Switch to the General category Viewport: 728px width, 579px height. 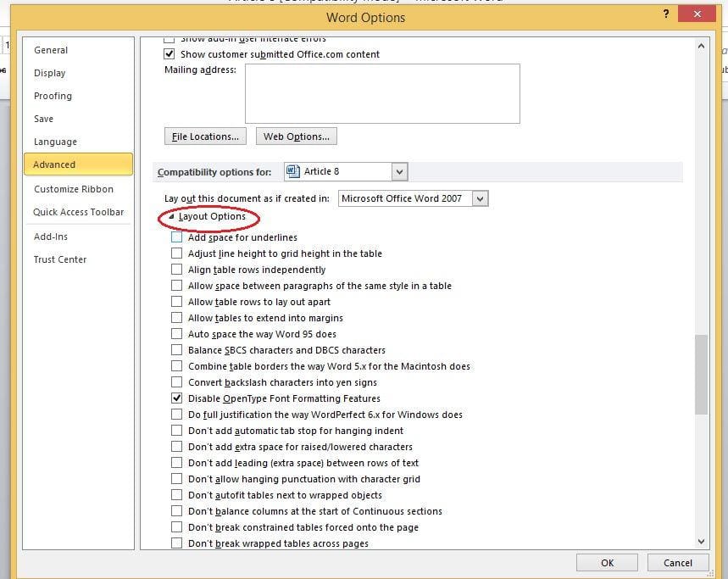tap(51, 50)
